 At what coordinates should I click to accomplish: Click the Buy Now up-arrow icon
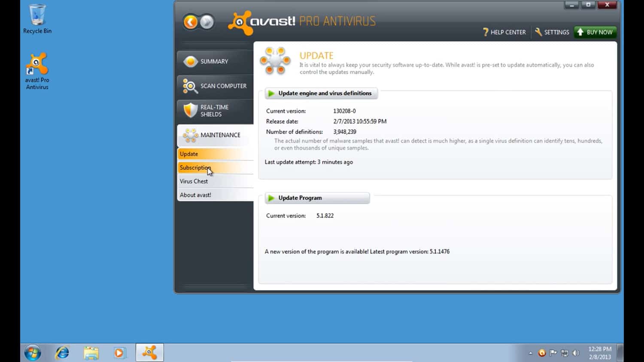[580, 32]
